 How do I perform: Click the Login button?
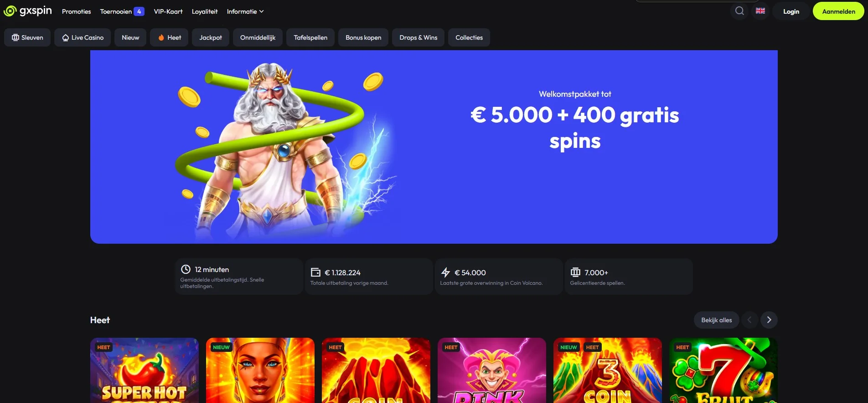791,11
